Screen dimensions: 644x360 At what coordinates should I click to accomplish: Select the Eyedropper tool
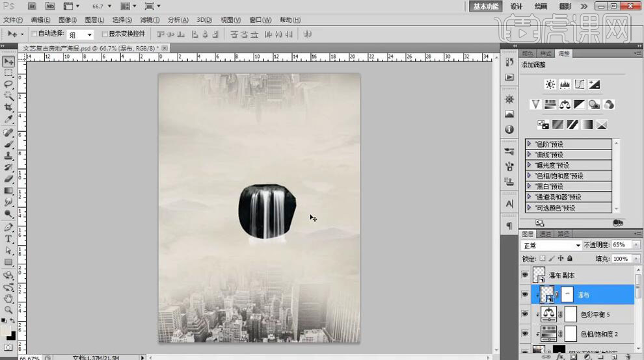pos(8,119)
